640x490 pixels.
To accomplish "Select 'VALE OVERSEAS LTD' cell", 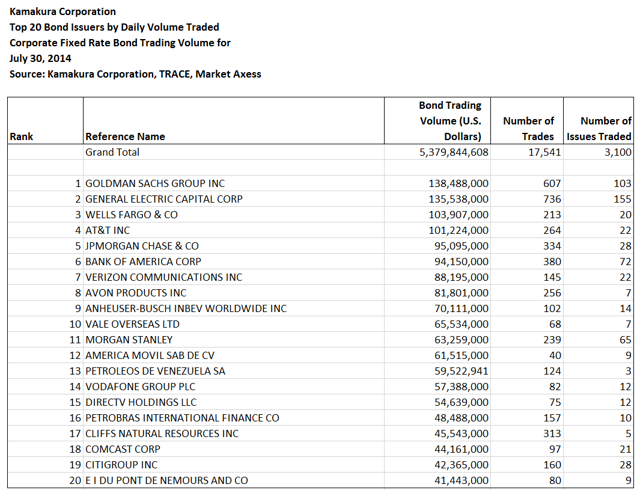I will pos(132,324).
